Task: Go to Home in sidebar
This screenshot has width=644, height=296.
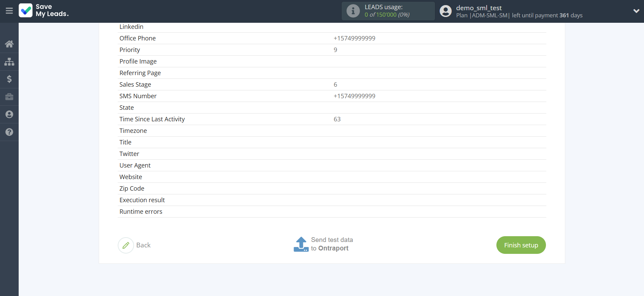Action: [9, 44]
